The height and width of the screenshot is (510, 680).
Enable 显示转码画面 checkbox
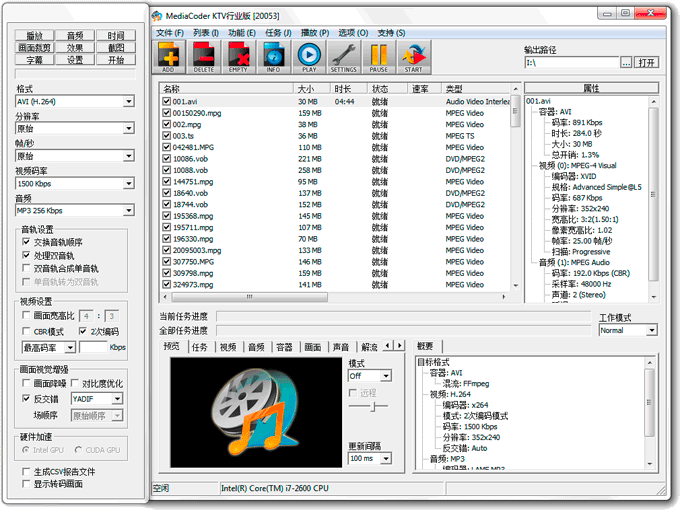pos(26,484)
